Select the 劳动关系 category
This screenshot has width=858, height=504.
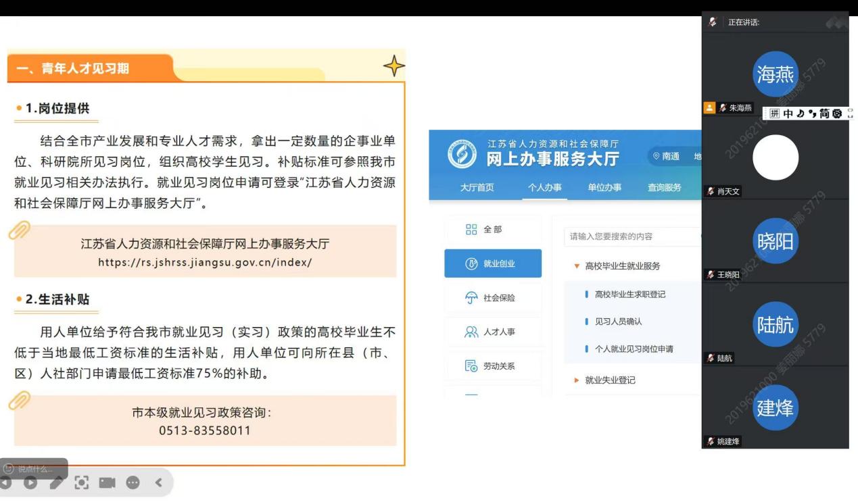[x=493, y=366]
